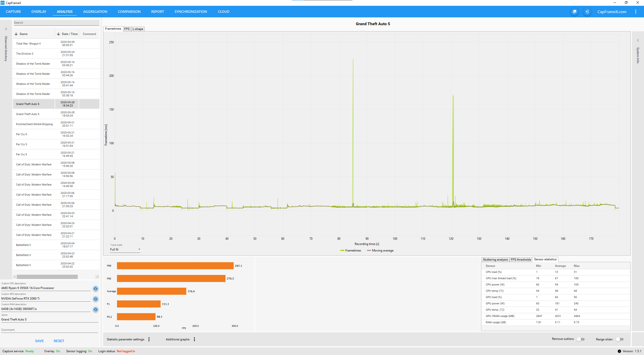
Task: Open the Y-axis scale Full fit dropdown
Action: pos(125,250)
